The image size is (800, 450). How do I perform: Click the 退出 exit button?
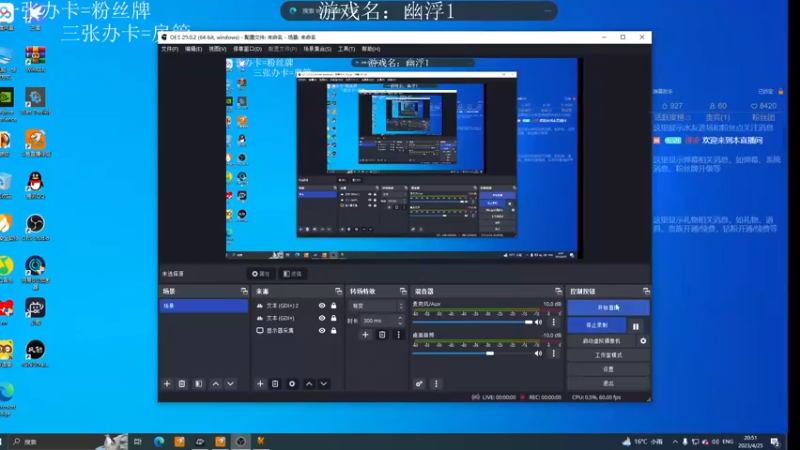pyautogui.click(x=608, y=383)
